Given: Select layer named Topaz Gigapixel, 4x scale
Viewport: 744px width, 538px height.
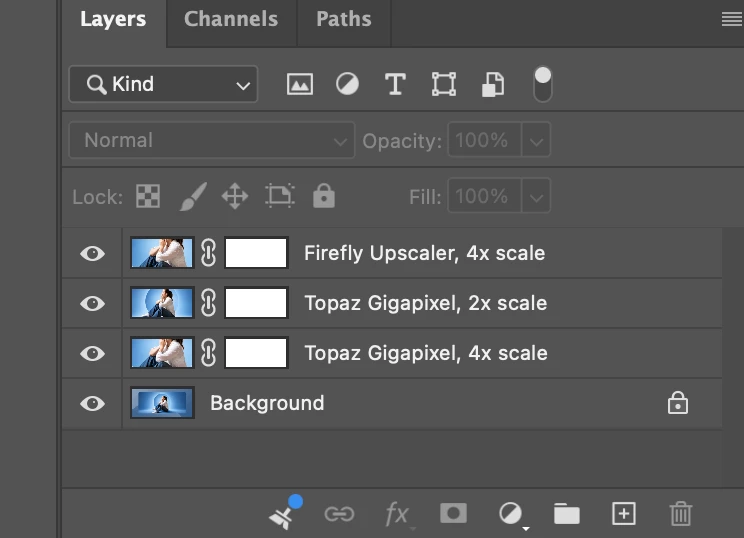Looking at the screenshot, I should (426, 353).
